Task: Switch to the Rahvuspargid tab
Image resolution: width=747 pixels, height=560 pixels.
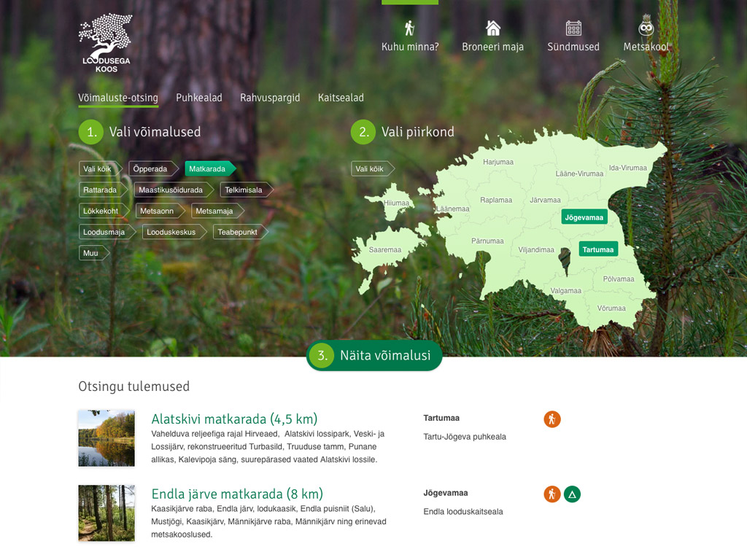Action: 270,98
